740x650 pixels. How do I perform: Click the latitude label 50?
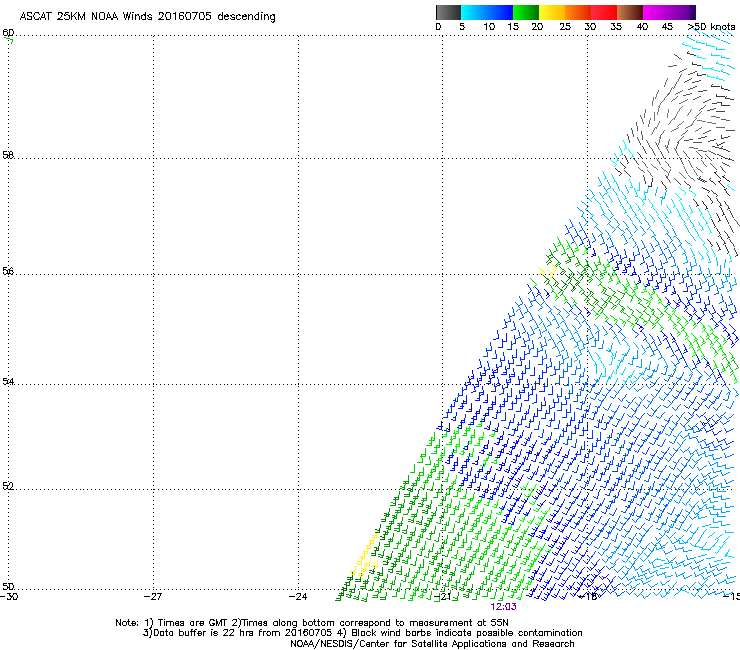click(x=8, y=586)
